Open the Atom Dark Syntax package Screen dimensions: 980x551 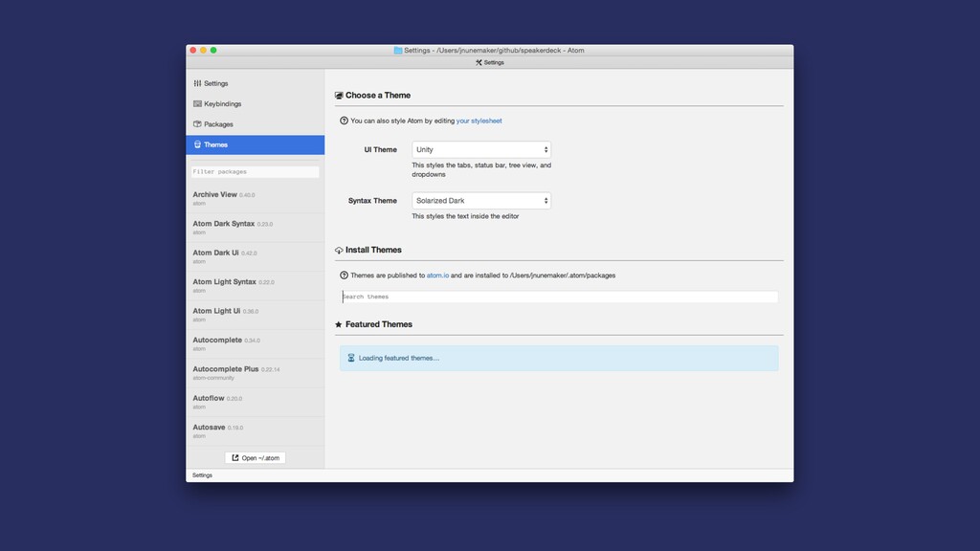pos(255,228)
